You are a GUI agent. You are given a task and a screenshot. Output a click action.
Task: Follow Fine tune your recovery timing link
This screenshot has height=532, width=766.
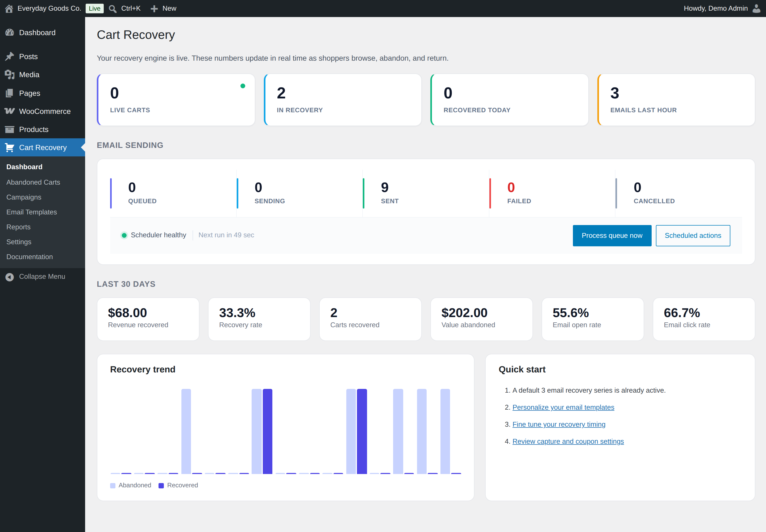point(559,424)
